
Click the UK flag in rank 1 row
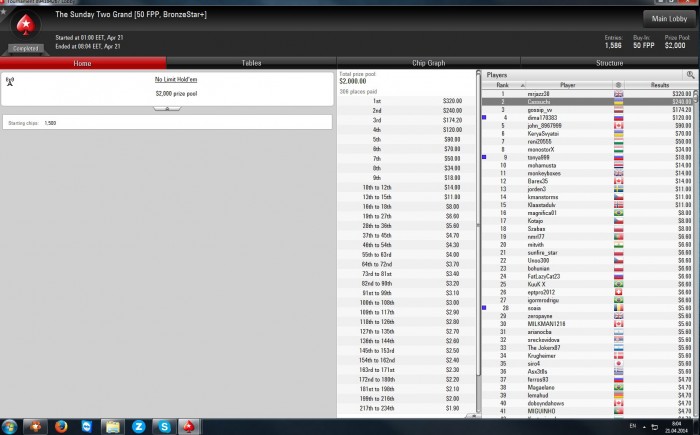(618, 94)
